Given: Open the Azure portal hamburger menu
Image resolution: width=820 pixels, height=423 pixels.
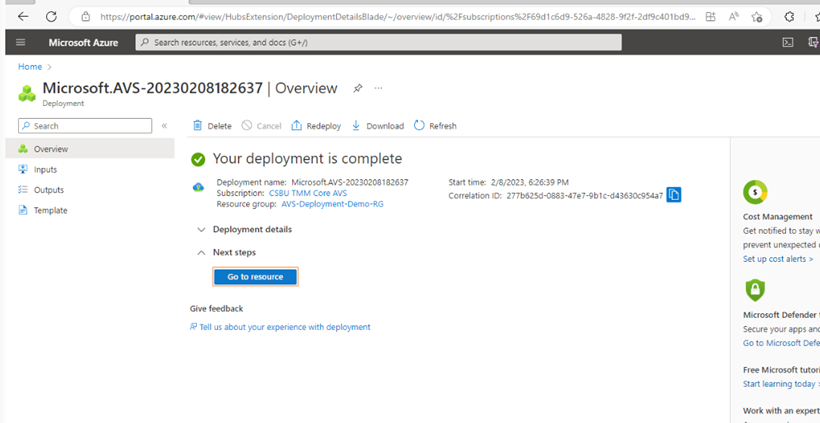Looking at the screenshot, I should click(21, 42).
